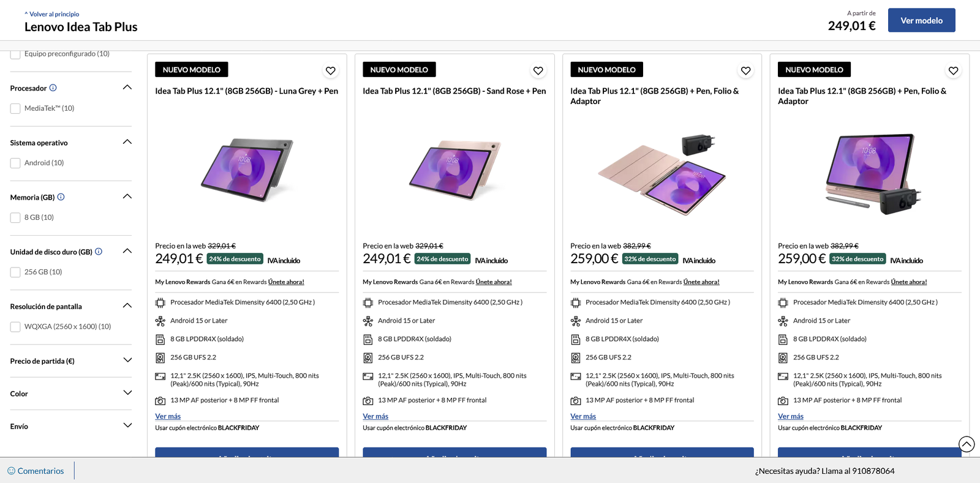This screenshot has width=980, height=483.
Task: Check the 256 GB storage filter
Action: point(15,272)
